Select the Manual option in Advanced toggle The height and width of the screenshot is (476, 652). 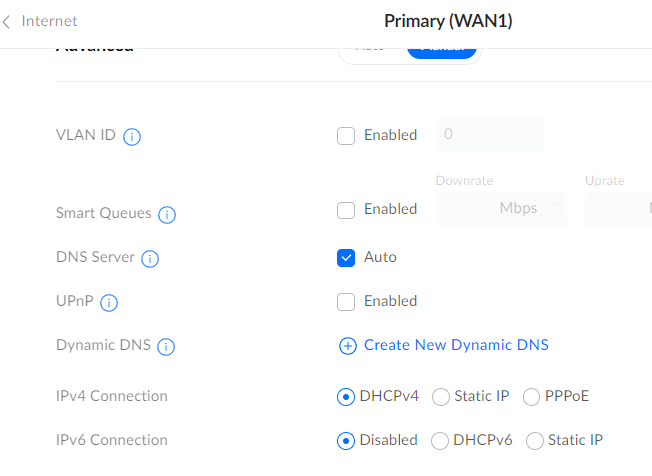tap(442, 49)
